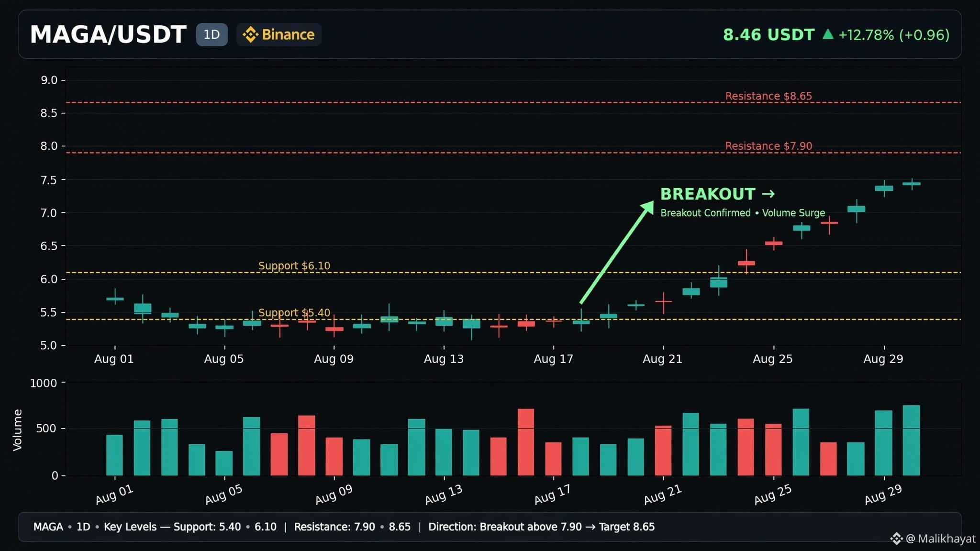
Task: Click Resistance: 7.90 • 8.65 in footer
Action: (x=352, y=527)
